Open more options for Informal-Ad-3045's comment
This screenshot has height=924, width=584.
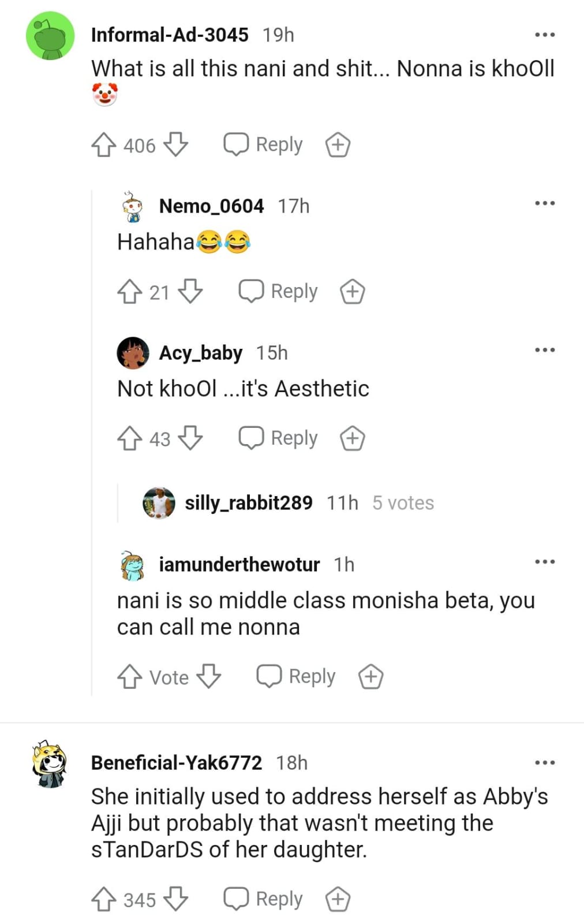(545, 35)
